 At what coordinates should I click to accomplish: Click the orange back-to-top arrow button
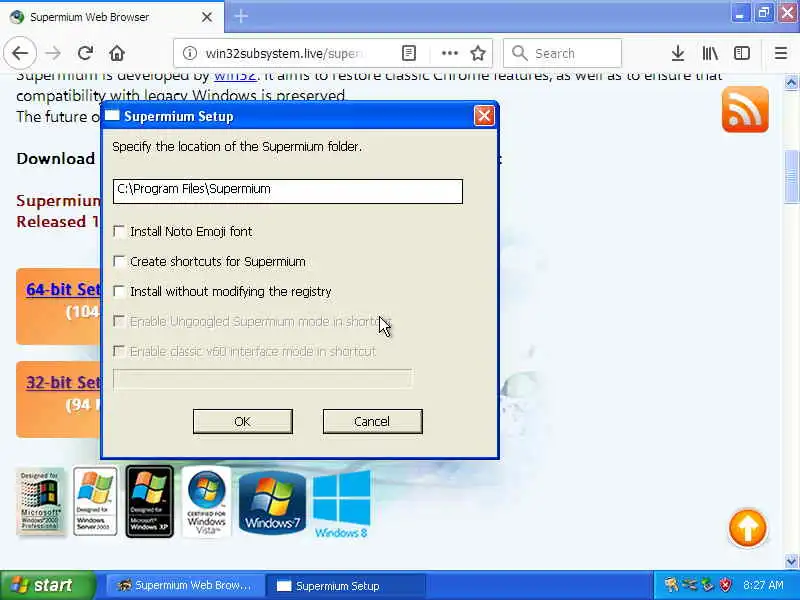click(x=747, y=528)
